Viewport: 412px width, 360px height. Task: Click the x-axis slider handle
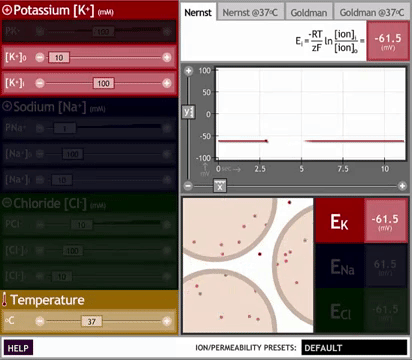[x=220, y=186]
